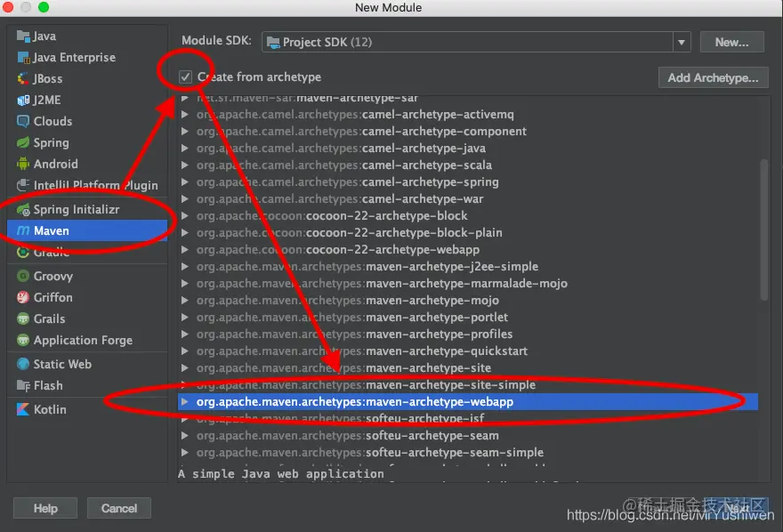Screen dimensions: 783x532
Task: Expand camel-archetype-java entry
Action: [x=185, y=149]
